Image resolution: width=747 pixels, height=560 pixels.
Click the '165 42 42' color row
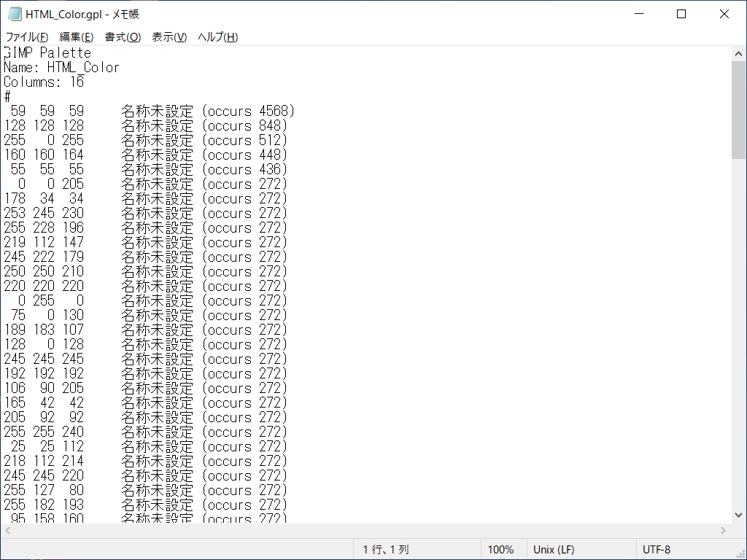point(146,402)
